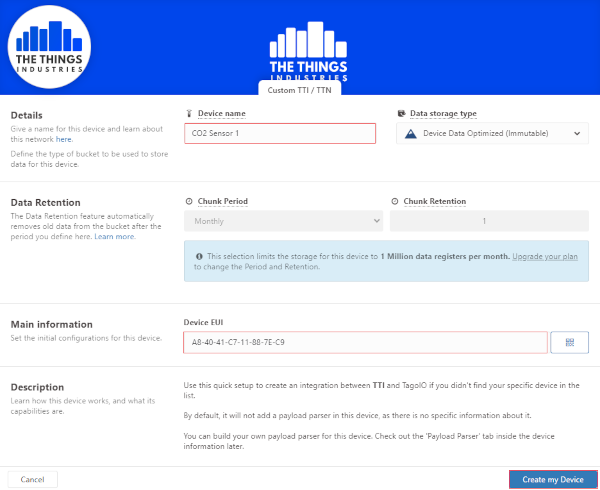This screenshot has height=490, width=600.
Task: Click the info icon in the blue notice
Action: [x=199, y=256]
